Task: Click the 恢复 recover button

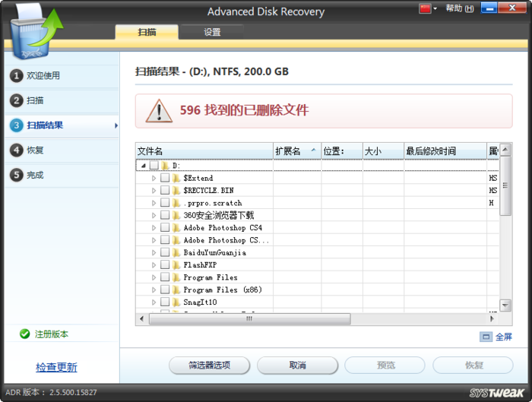Action: pyautogui.click(x=473, y=366)
